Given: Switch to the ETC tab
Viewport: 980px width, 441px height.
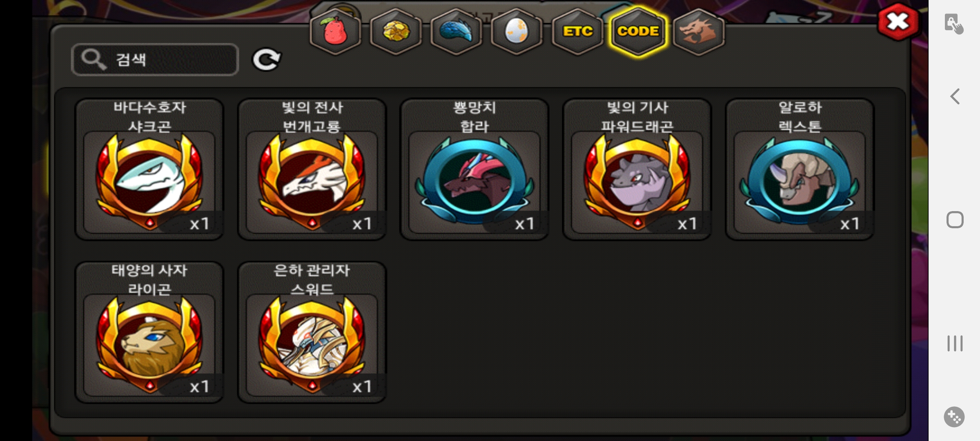Looking at the screenshot, I should point(577,31).
